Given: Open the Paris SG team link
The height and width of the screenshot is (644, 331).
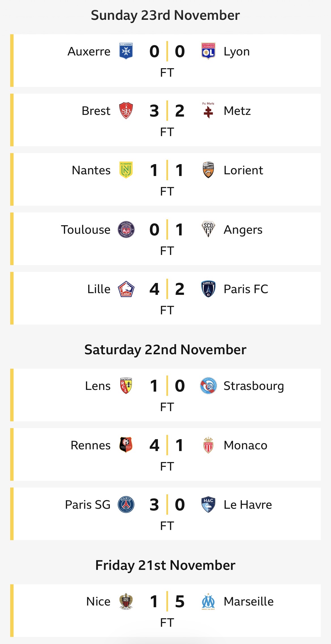Looking at the screenshot, I should pyautogui.click(x=88, y=505).
